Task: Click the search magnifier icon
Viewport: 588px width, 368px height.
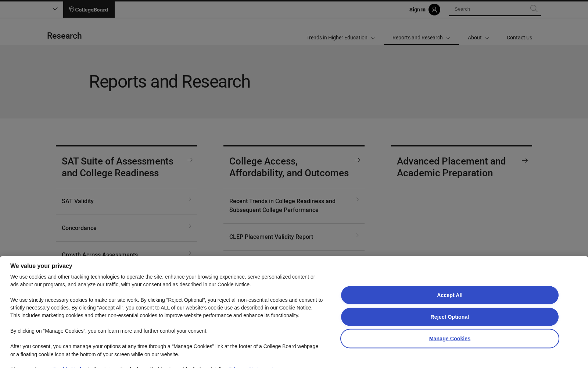Action: point(534,9)
